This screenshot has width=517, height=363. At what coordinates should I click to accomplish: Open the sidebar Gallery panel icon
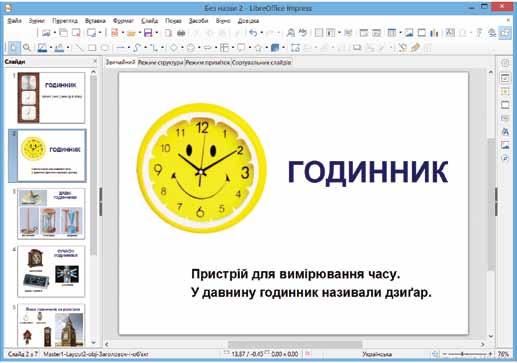pos(505,145)
